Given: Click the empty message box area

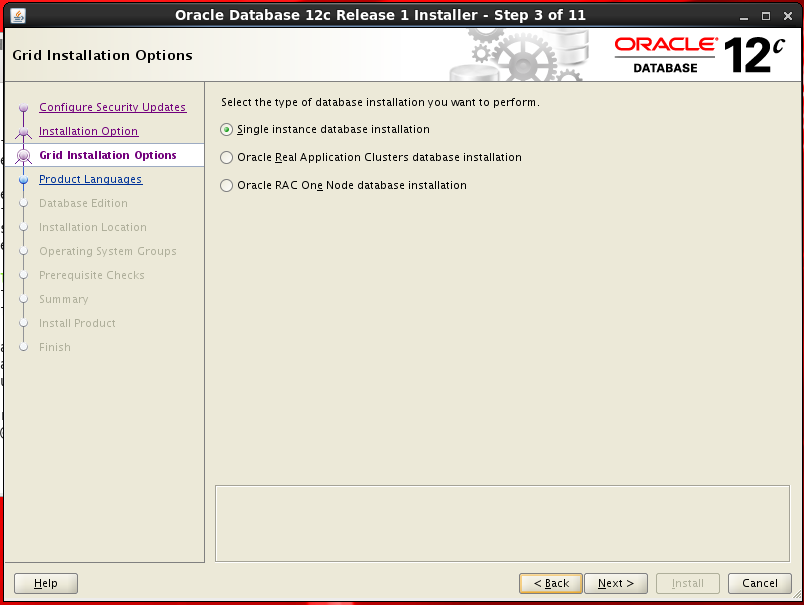Looking at the screenshot, I should point(502,523).
